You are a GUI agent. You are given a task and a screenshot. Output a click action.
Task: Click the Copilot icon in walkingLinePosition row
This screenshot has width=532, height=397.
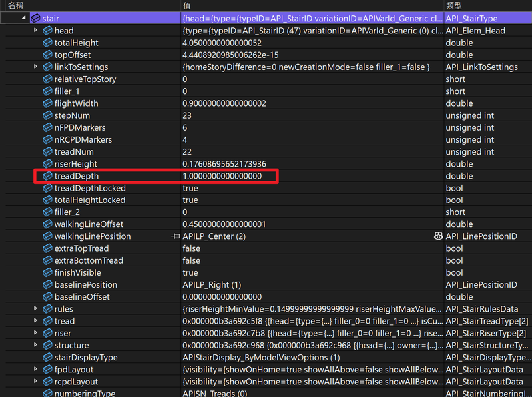click(438, 236)
